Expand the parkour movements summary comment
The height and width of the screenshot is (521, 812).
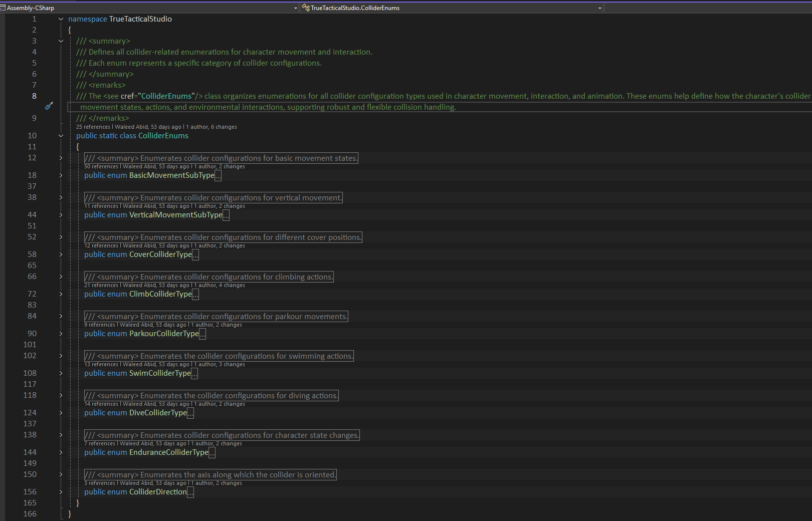[61, 316]
